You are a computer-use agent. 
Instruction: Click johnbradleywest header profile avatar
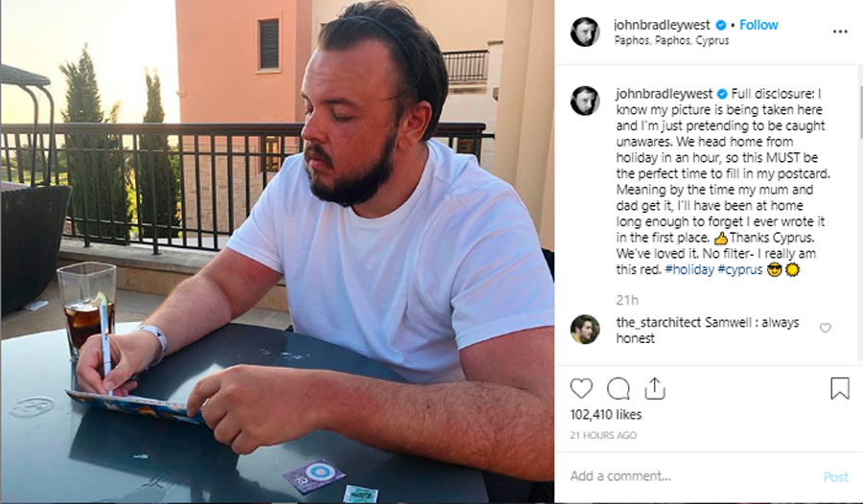tap(585, 32)
